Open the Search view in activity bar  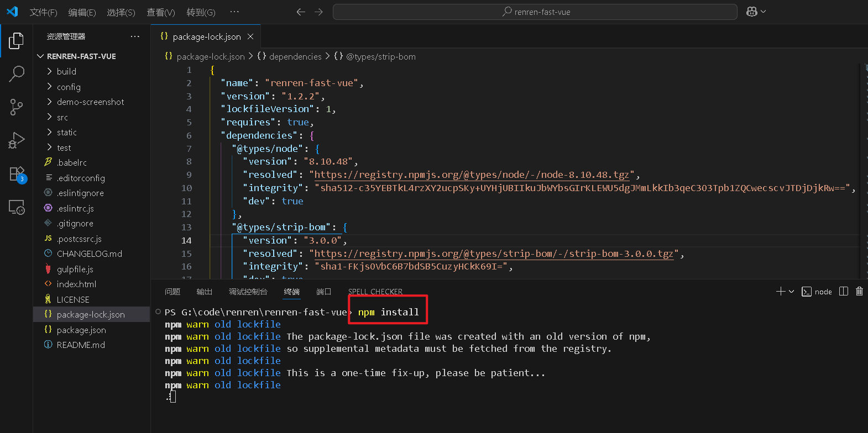(x=17, y=73)
